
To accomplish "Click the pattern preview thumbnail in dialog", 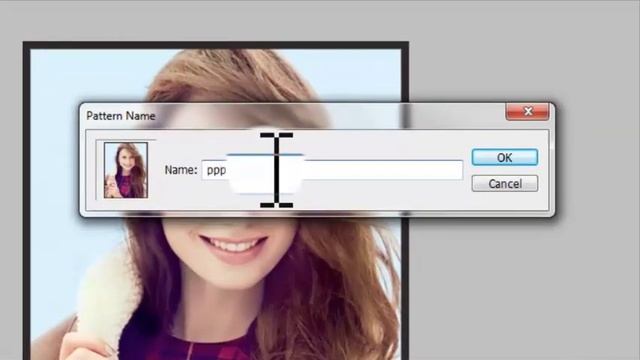I will click(126, 170).
